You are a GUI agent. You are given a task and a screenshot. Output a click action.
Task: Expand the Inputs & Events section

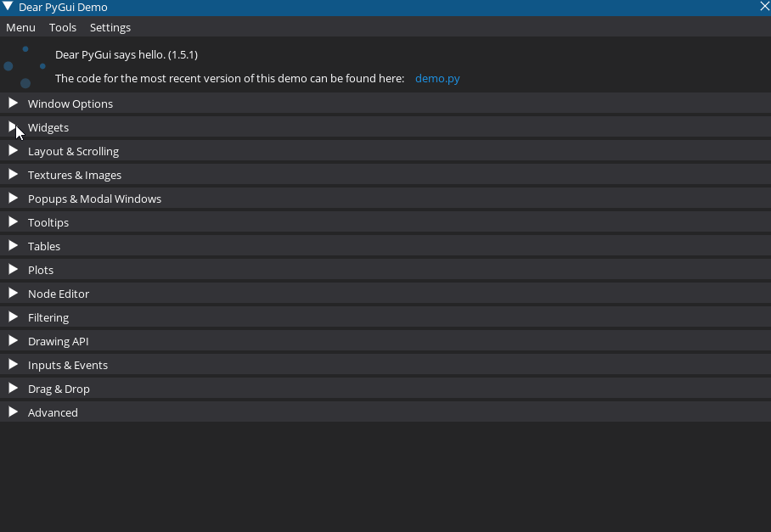coord(68,364)
